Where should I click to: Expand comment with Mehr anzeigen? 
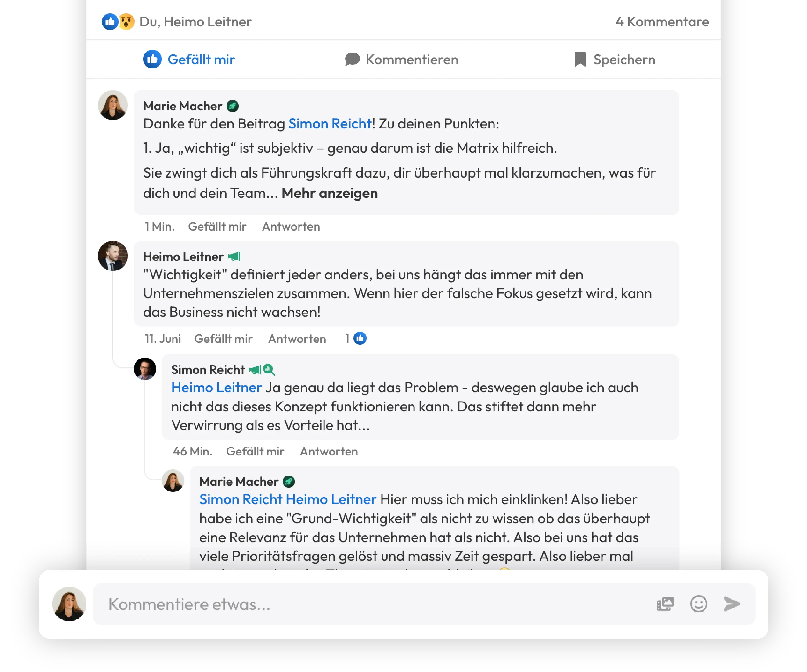(x=329, y=193)
